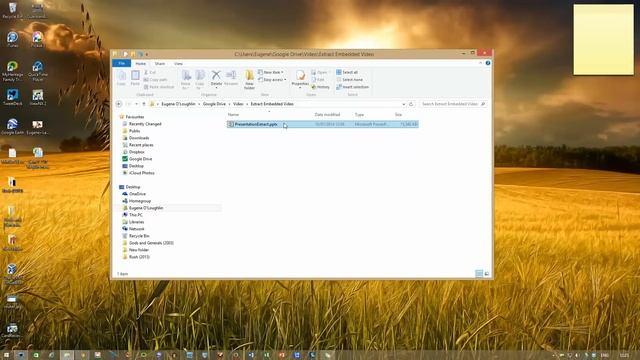
Task: Select This PC in the navigation pane
Action: (x=136, y=215)
